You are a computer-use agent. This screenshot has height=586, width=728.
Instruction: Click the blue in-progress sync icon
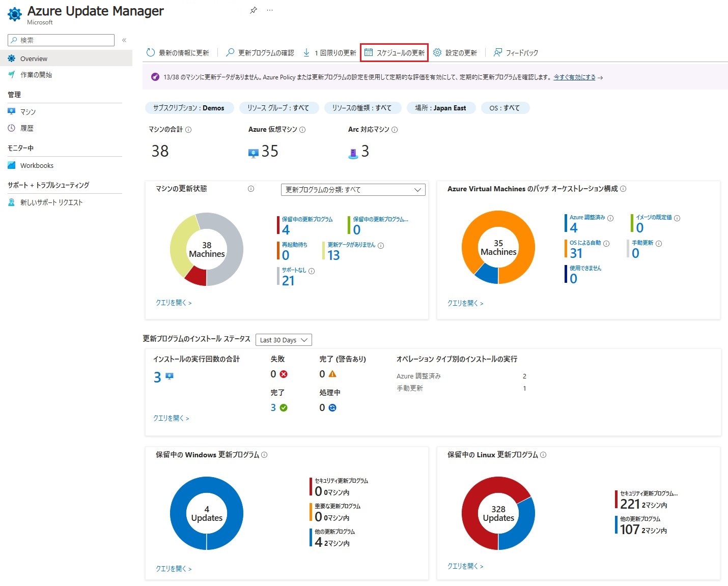(x=332, y=407)
